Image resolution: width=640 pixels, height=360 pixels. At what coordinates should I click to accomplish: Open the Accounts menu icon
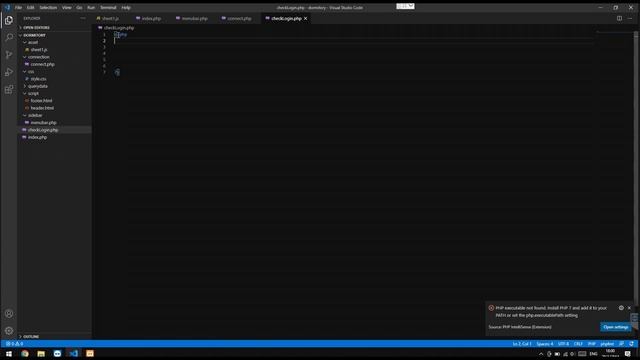(9, 313)
